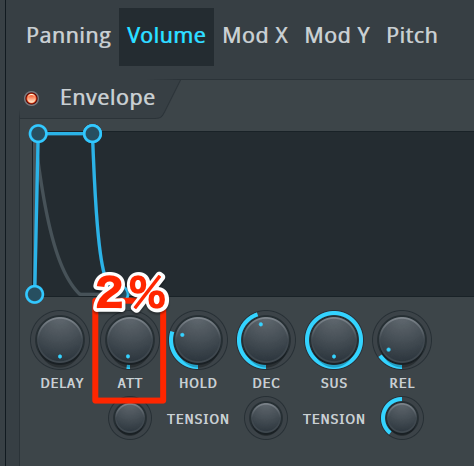This screenshot has width=474, height=466.
Task: Switch to the Pitch tab
Action: pos(412,35)
